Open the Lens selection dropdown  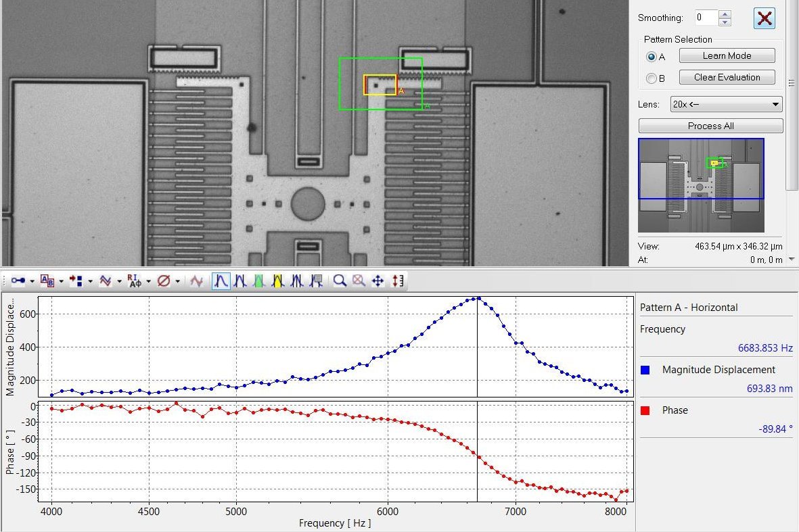coord(725,104)
